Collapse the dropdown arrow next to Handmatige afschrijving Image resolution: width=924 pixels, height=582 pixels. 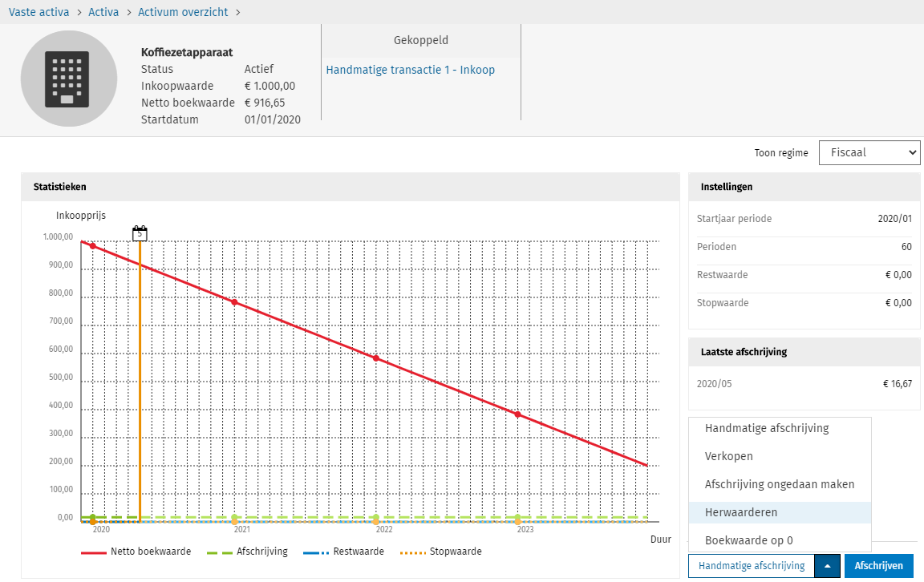pos(828,566)
